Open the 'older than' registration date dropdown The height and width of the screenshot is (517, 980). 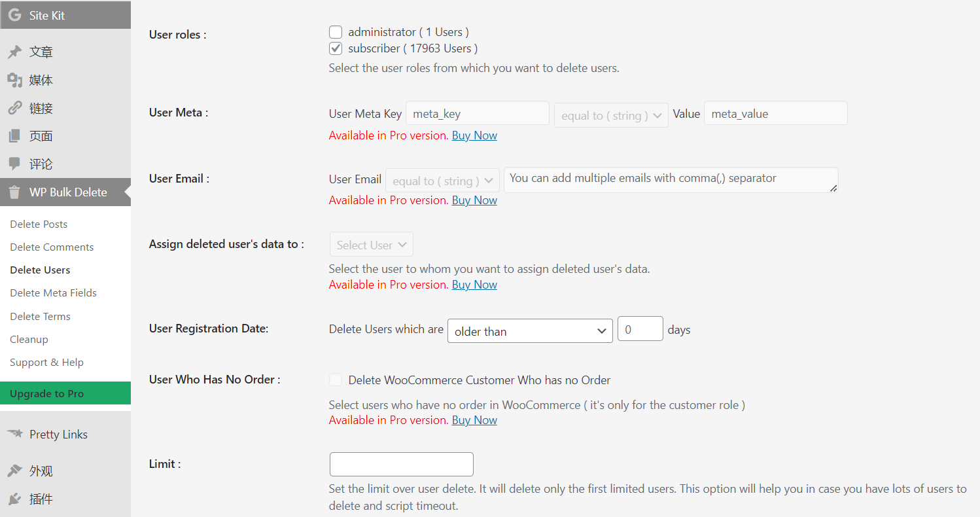coord(530,330)
